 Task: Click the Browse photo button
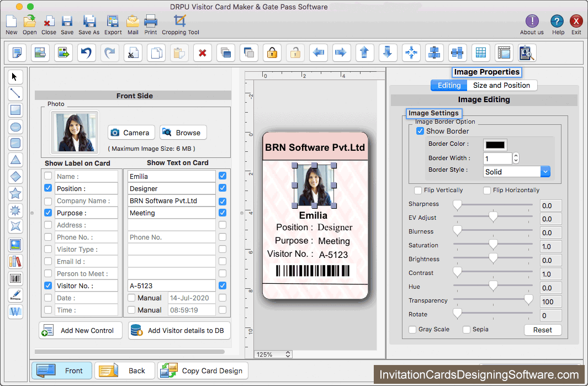click(x=183, y=133)
